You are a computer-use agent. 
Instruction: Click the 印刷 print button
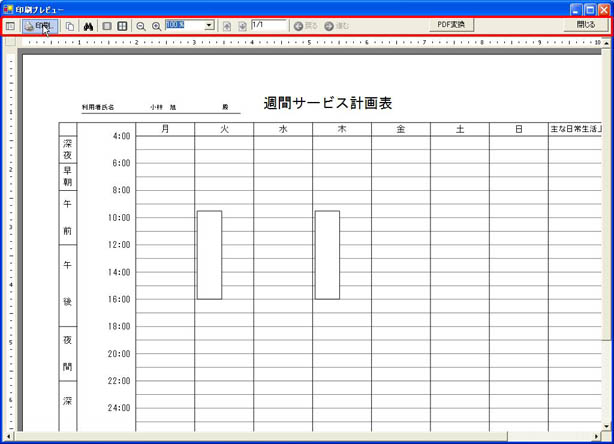[x=40, y=26]
